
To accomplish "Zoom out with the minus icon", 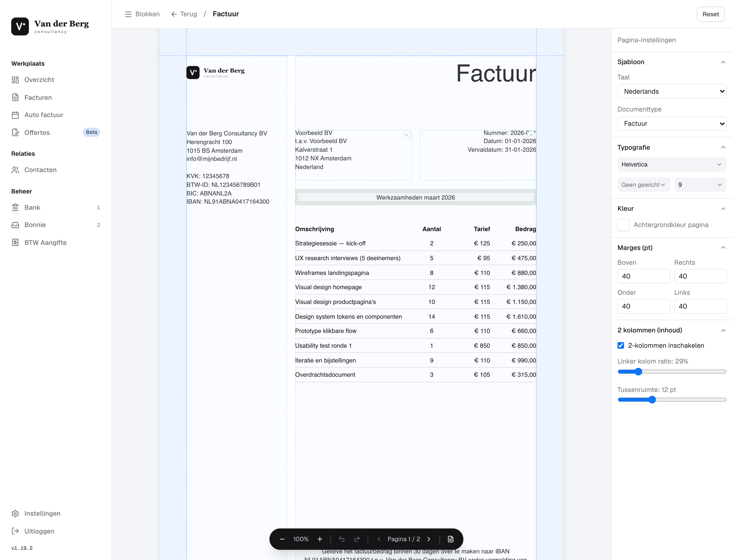I will point(282,539).
